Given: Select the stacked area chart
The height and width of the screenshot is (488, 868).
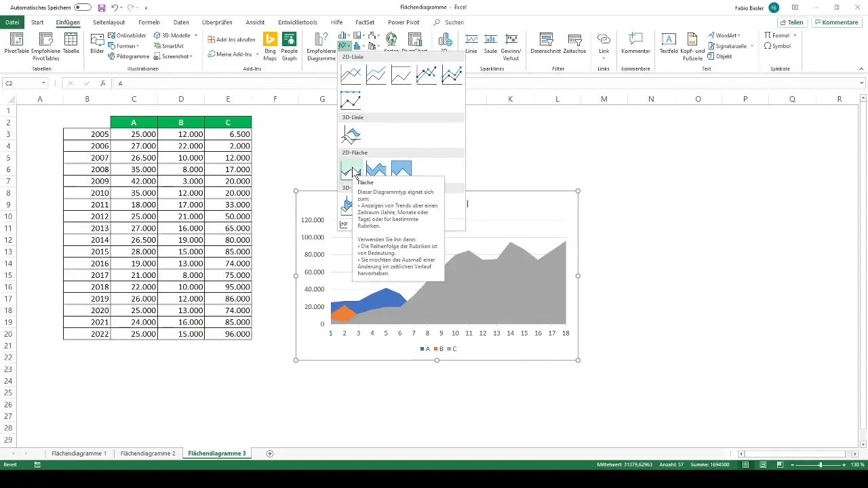Looking at the screenshot, I should 376,169.
